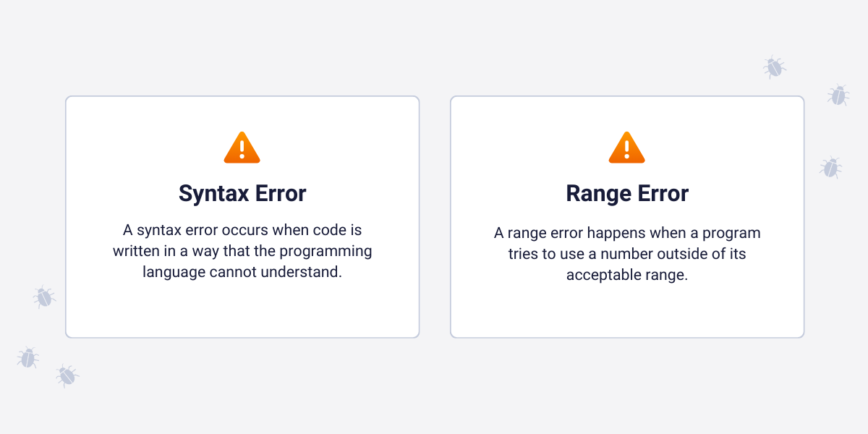Click the warning triangle above Range Error
Screen dimensions: 868x434
626,148
